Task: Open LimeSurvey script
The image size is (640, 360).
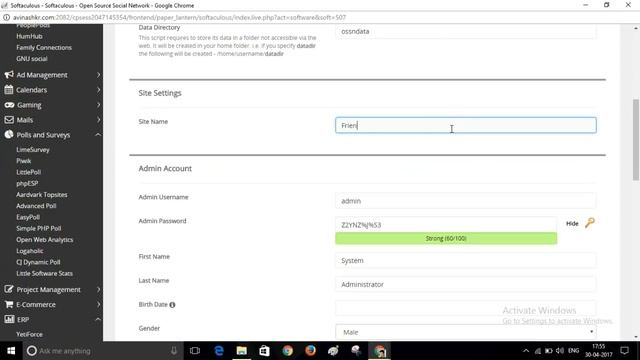Action: pos(33,150)
